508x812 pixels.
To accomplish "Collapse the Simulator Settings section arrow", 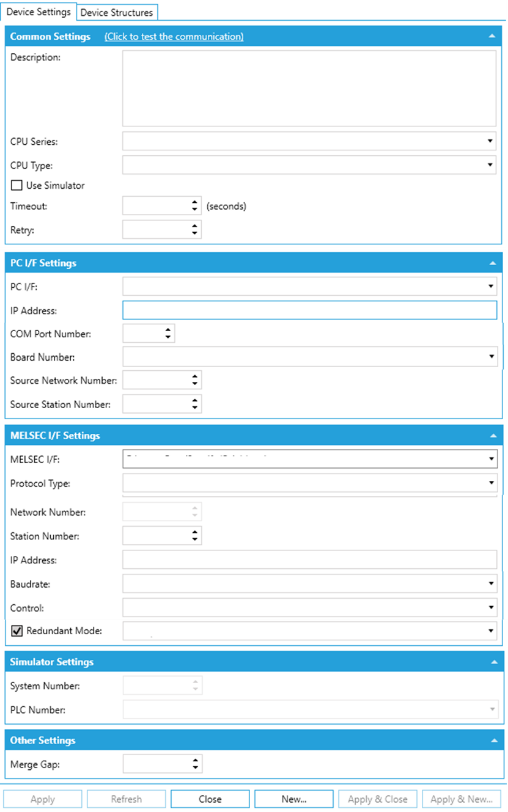I will coord(492,662).
